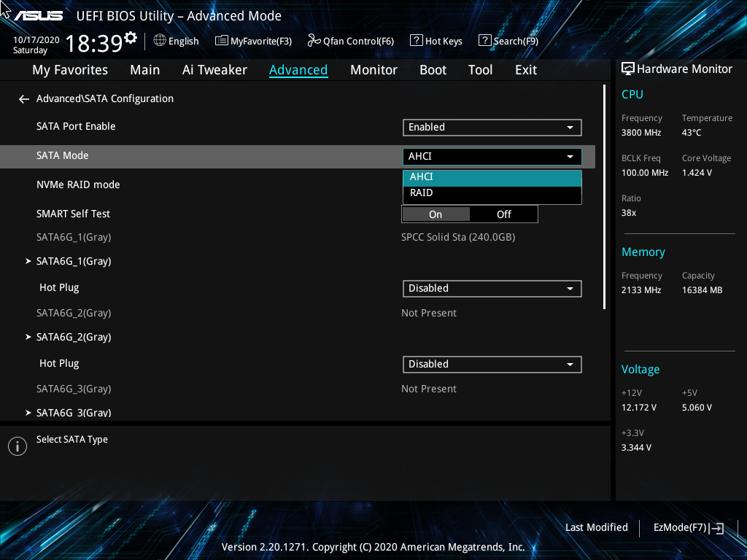Viewport: 747px width, 560px height.
Task: Click the 100.00 MHz BCLK value
Action: coord(645,173)
